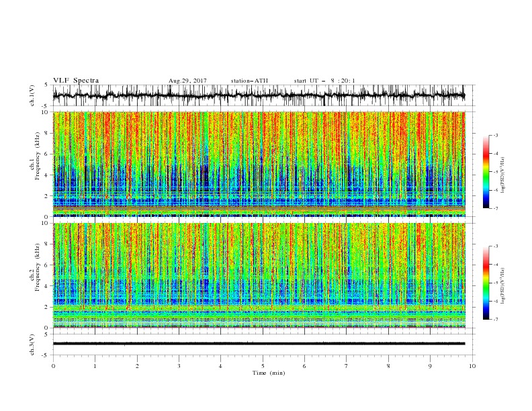Click the "start UT = 8 :20: 1" text
The image size is (532, 411).
pos(324,81)
